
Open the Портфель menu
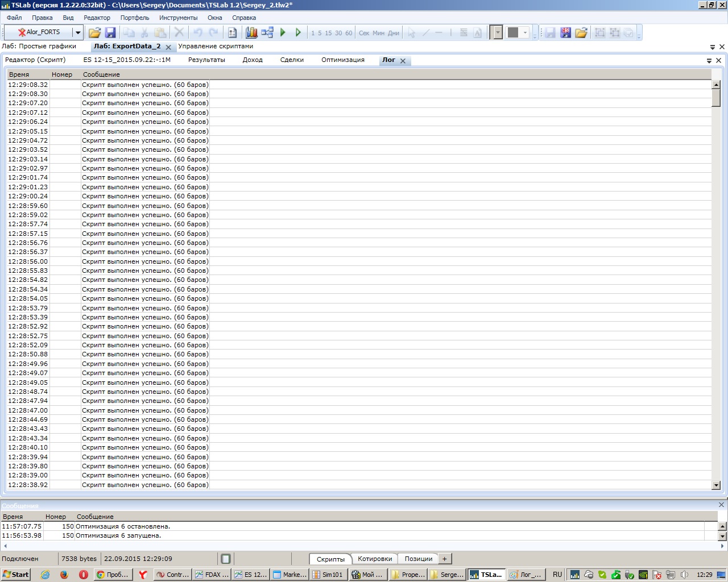(135, 18)
